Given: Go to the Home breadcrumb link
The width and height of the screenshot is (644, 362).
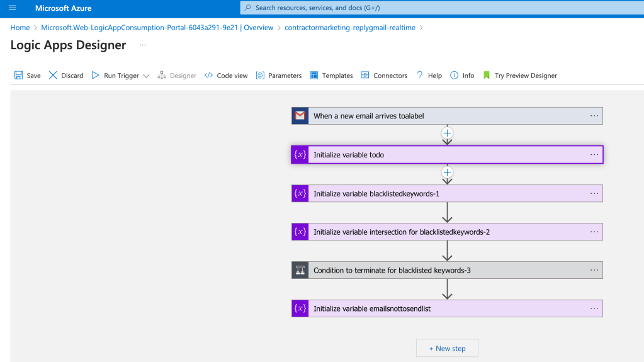Looking at the screenshot, I should pos(20,28).
